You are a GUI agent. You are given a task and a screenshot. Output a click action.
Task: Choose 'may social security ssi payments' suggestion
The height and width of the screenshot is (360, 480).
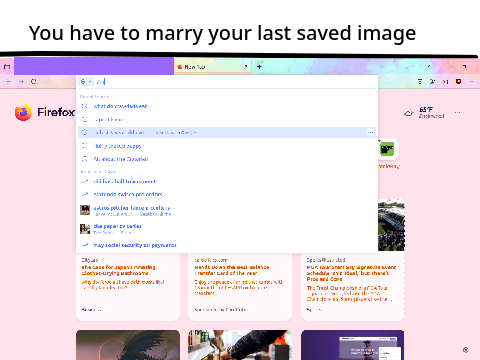(x=227, y=245)
